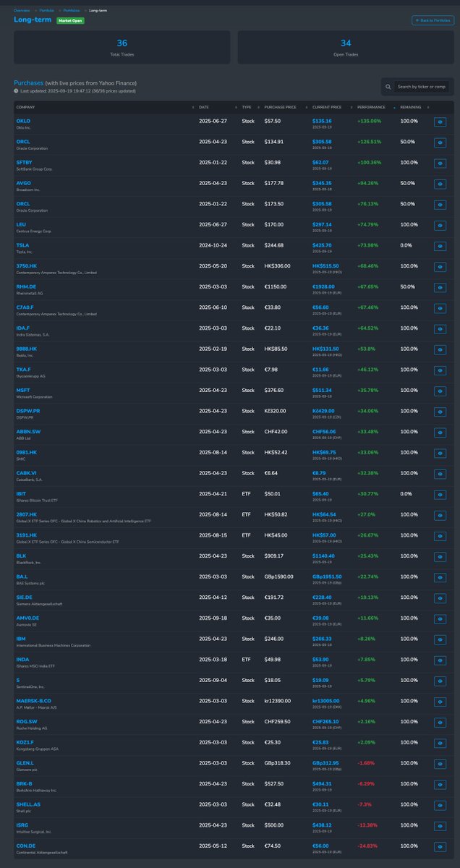Screen dimensions: 460x868
Task: Open the BA.L ticker link
Action: pos(22,576)
